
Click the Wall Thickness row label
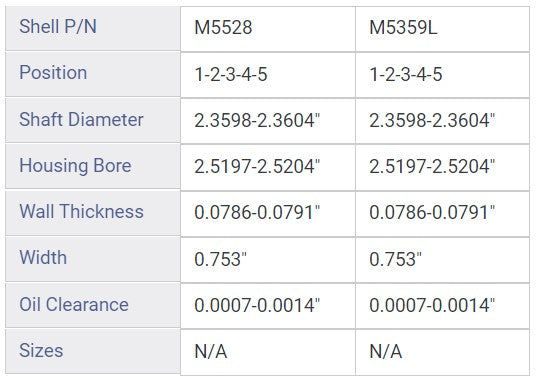93,213
